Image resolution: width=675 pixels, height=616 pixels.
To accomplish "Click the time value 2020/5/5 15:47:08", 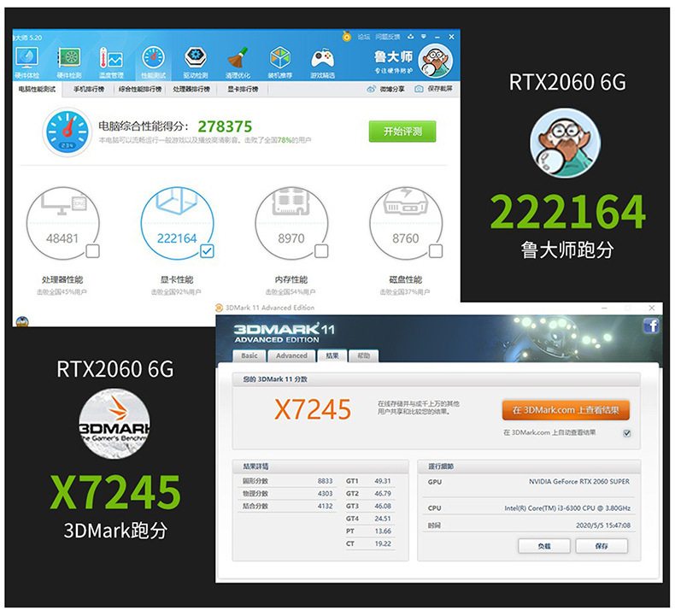I will (x=603, y=525).
